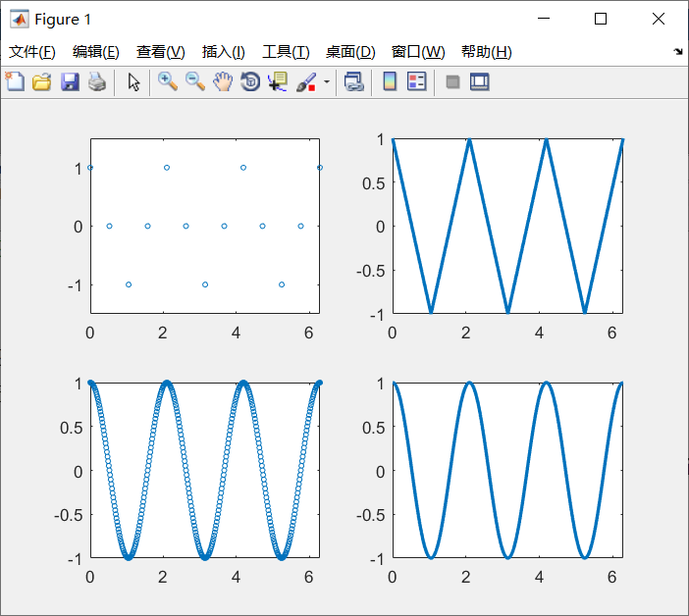
Task: Click the "Figure 1" window title
Action: pyautogui.click(x=63, y=20)
